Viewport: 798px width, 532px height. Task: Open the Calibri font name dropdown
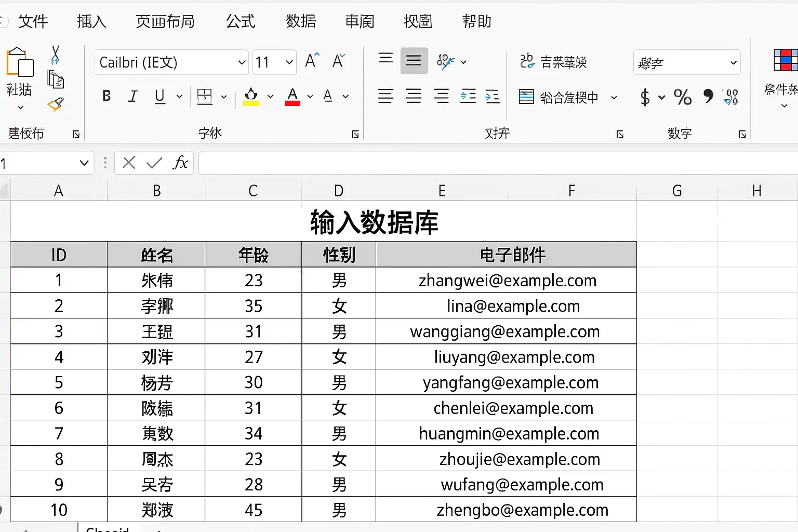tap(171, 62)
